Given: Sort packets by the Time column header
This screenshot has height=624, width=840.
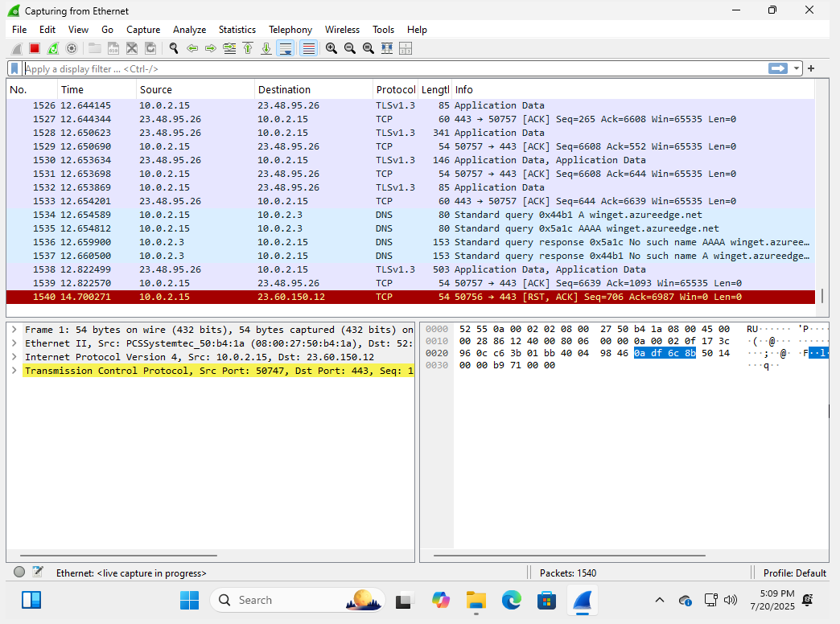Looking at the screenshot, I should tap(97, 89).
